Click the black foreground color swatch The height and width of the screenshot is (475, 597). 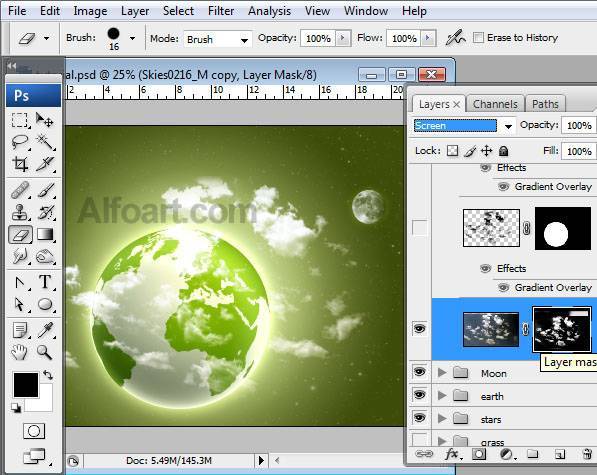pos(26,384)
